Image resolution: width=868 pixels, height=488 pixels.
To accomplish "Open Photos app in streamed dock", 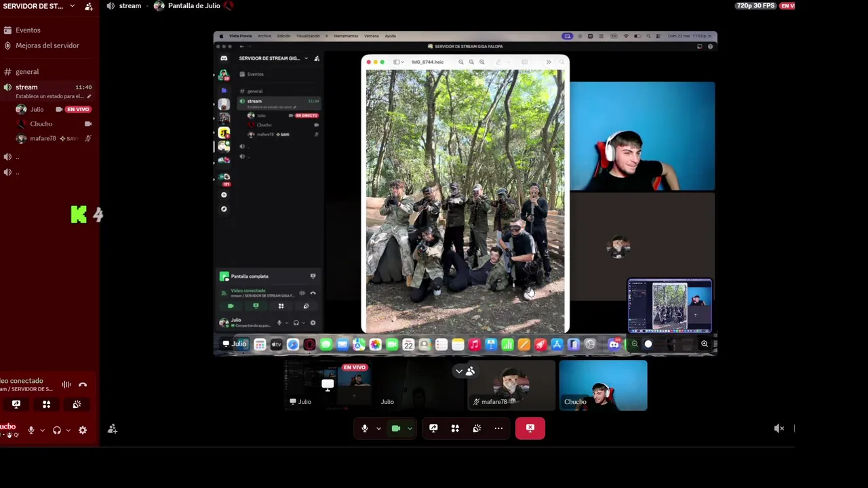I will click(x=375, y=345).
